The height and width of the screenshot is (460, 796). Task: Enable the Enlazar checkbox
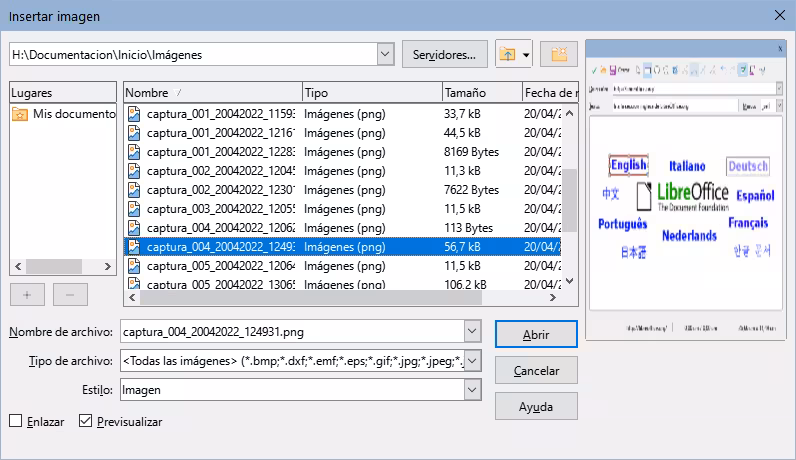(16, 421)
